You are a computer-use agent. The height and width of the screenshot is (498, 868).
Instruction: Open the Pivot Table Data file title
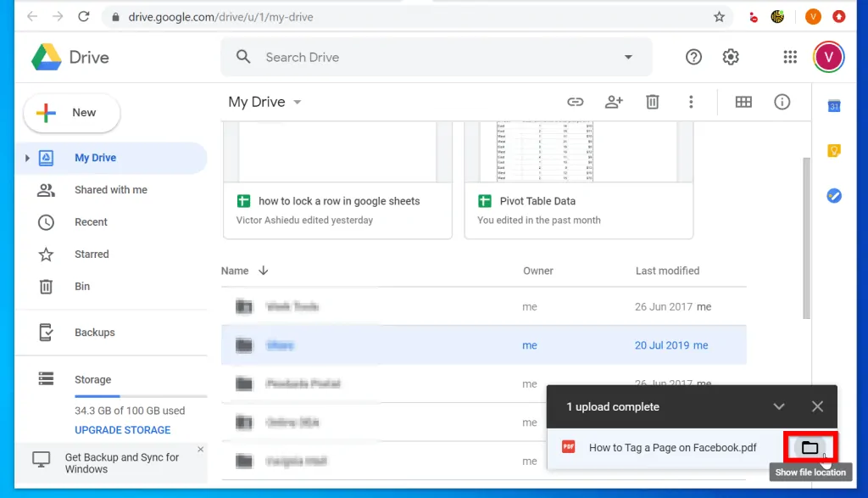click(537, 201)
